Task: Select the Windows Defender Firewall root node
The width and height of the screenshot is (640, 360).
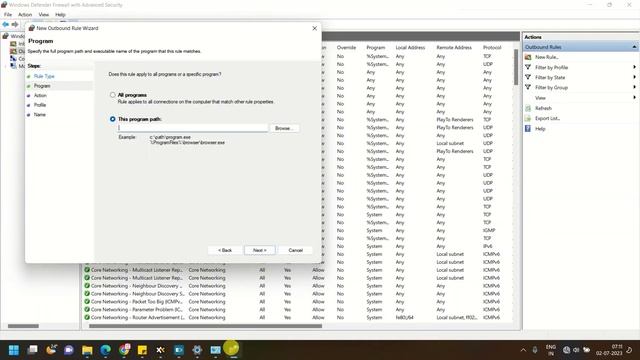Action: (x=14, y=36)
